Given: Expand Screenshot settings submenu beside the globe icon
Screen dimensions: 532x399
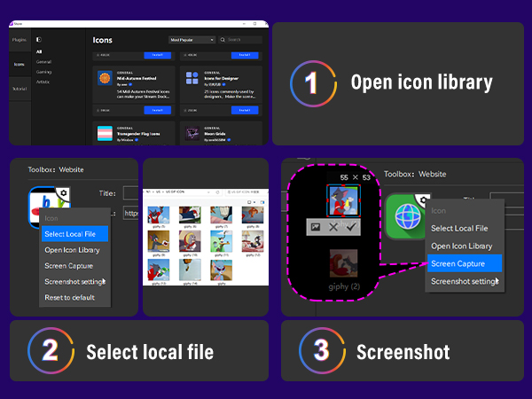Looking at the screenshot, I should [x=464, y=281].
